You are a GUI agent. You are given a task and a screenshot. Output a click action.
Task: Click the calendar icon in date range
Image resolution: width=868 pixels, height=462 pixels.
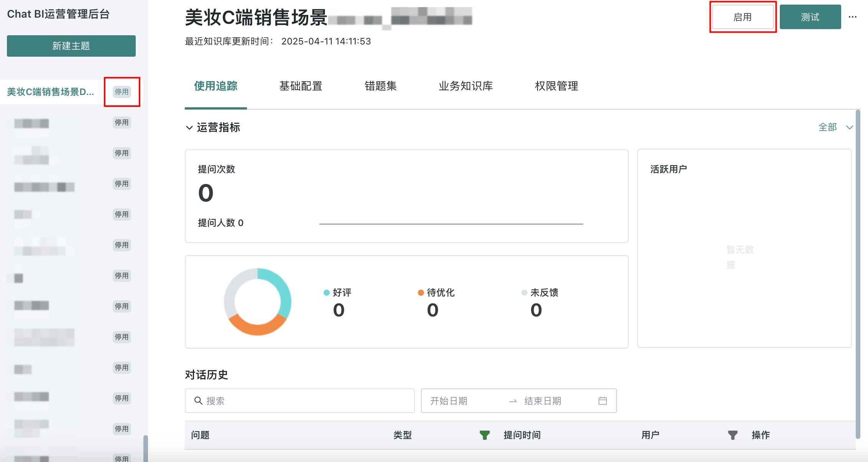pos(602,401)
